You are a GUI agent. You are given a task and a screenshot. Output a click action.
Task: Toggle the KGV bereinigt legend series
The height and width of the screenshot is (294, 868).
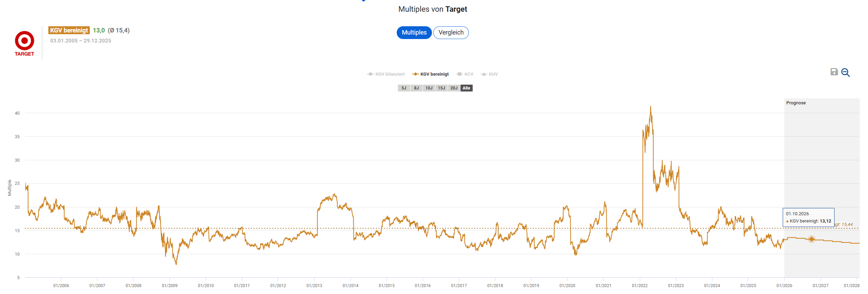coord(431,74)
